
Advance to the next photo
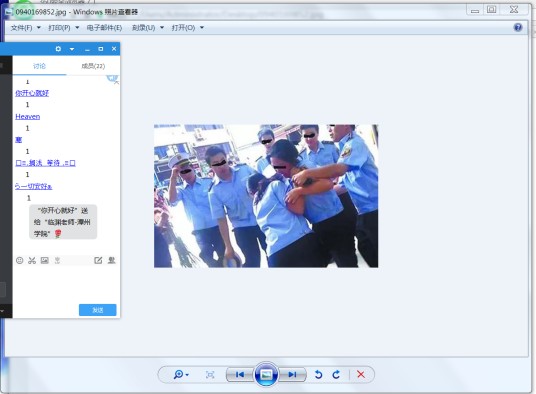[x=292, y=375]
